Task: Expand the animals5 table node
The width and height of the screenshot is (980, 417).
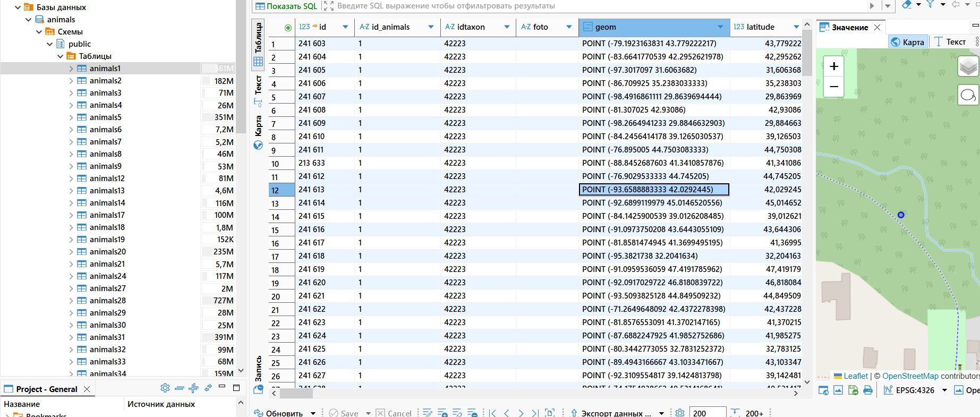Action: (71, 117)
